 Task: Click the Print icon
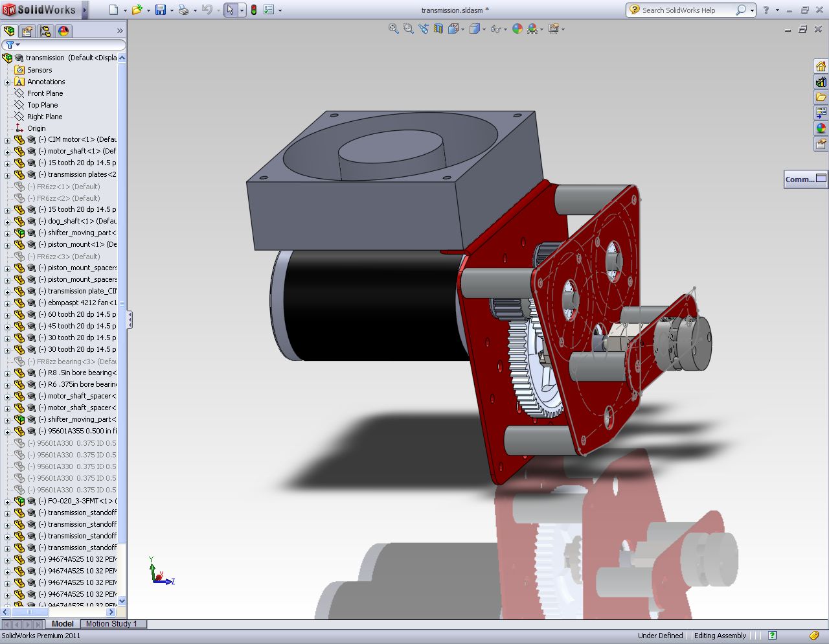(x=183, y=10)
